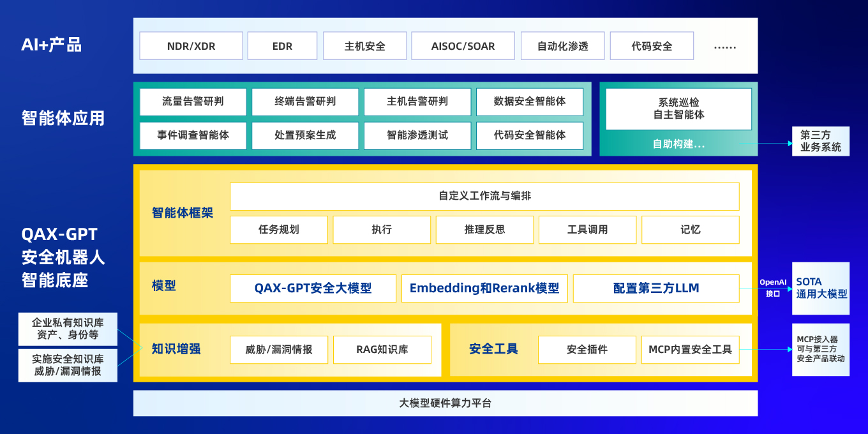This screenshot has height=434, width=868.
Task: Open the 事件调查智能体 box
Action: point(193,135)
